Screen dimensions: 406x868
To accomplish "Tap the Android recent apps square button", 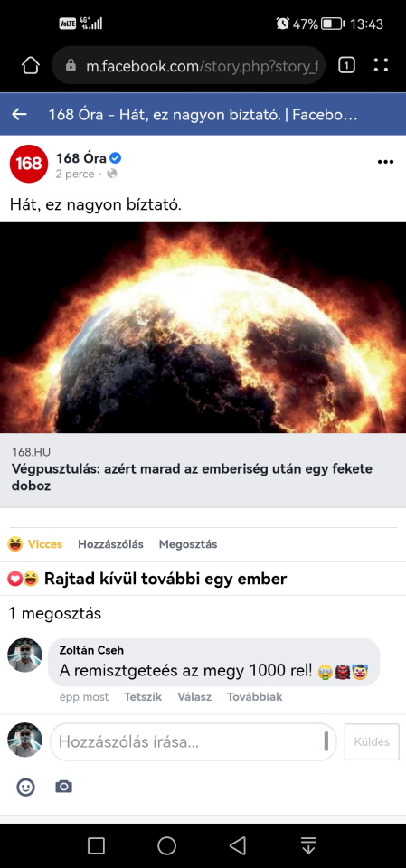I will coord(97,845).
